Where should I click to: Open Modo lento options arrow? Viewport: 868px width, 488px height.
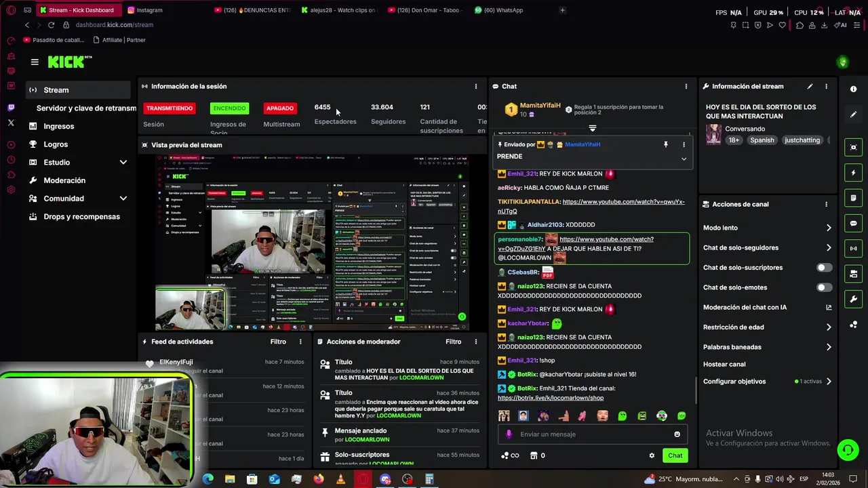[828, 228]
